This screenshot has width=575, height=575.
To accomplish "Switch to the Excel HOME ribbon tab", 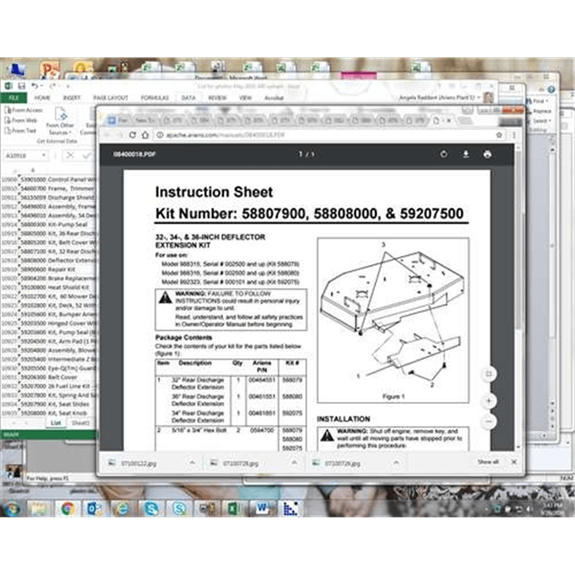I will click(x=42, y=98).
